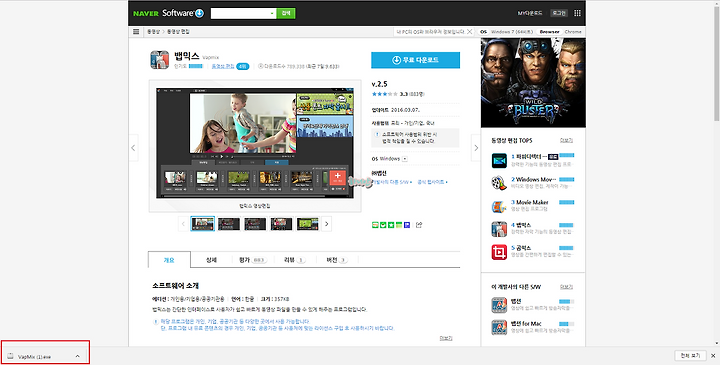Open the hamburger category menu

pos(136,32)
